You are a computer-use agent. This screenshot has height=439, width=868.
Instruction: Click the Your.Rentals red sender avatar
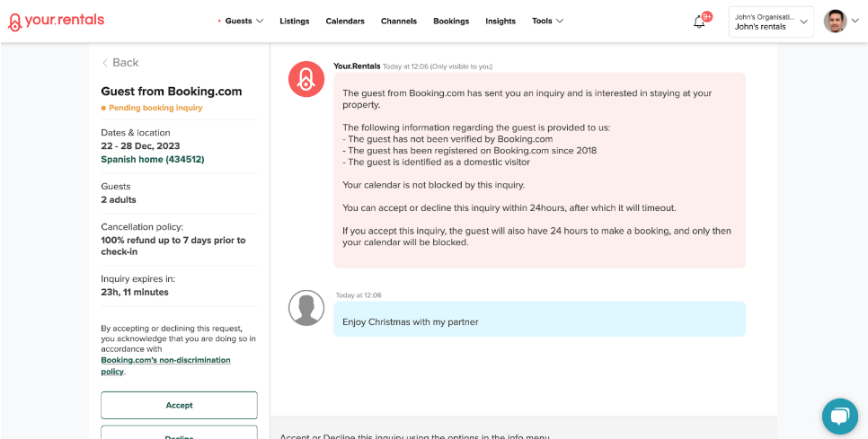click(x=306, y=80)
